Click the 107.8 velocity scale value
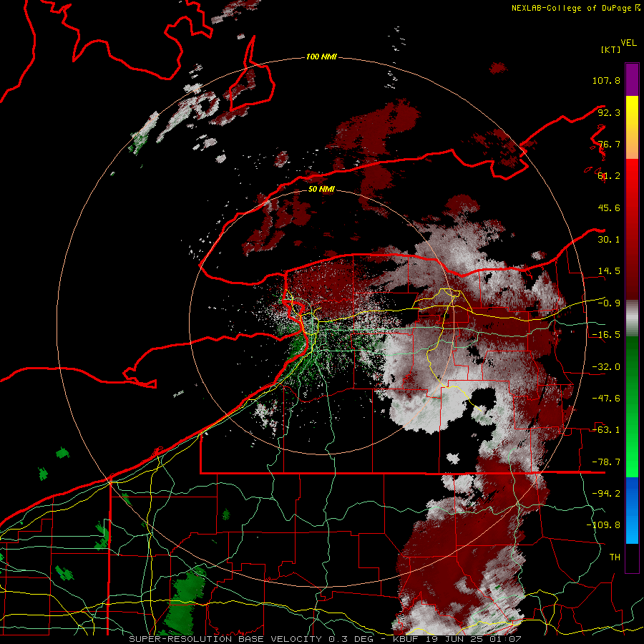 click(606, 80)
